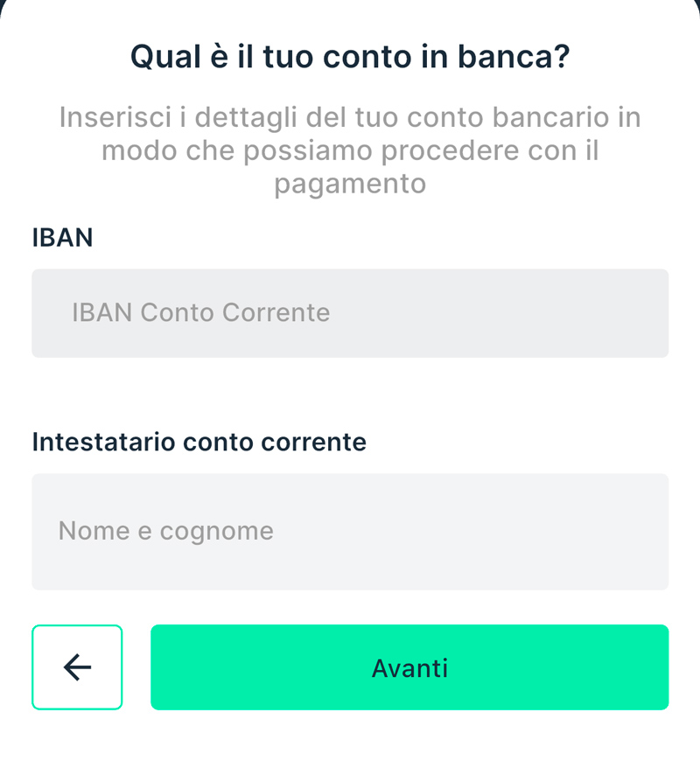
Task: Select the Intestatario conto corrente label
Action: 198,442
